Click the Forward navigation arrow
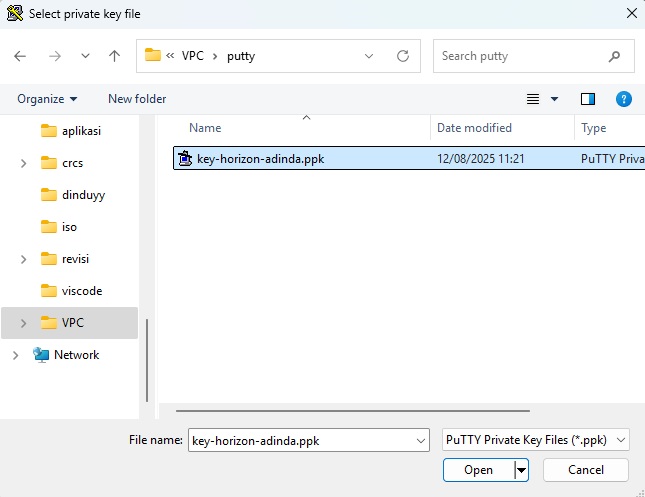 pos(55,56)
